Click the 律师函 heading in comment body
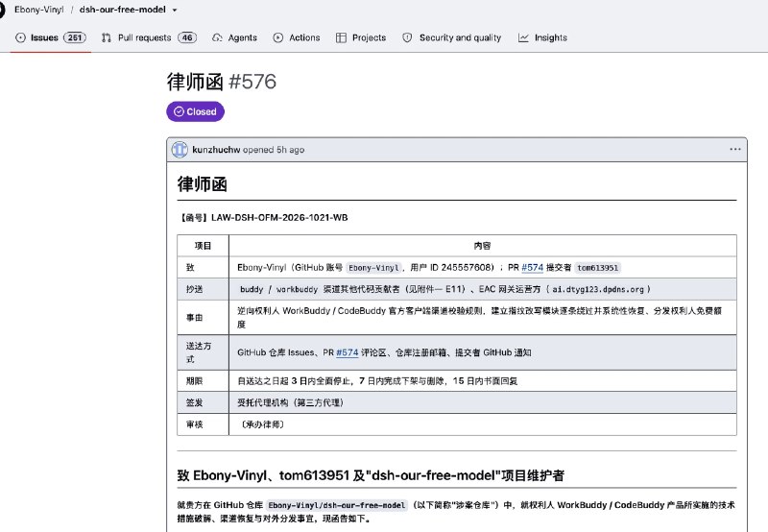The image size is (768, 532). 203,184
